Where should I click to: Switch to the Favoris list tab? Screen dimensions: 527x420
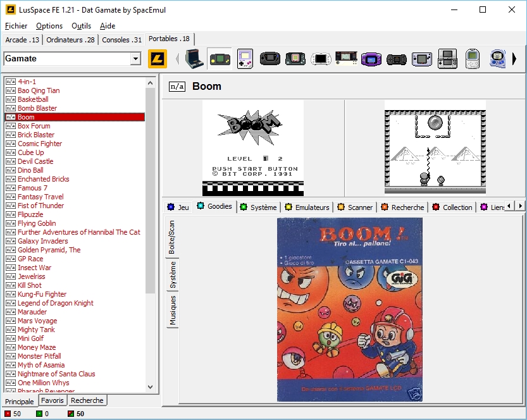click(53, 400)
